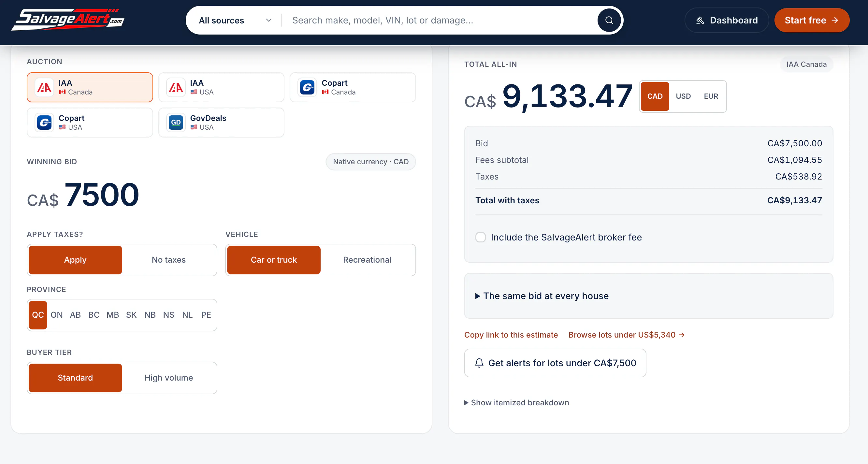
Task: Select the IAA USA auction card
Action: pos(221,87)
